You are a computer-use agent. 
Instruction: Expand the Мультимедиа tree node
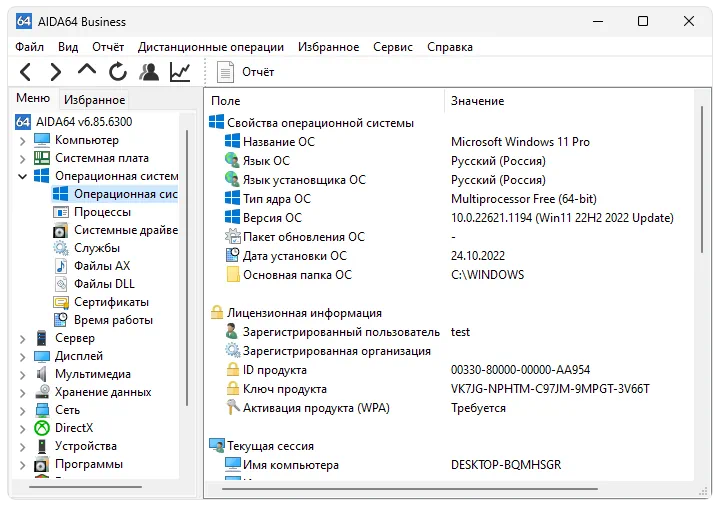22,375
